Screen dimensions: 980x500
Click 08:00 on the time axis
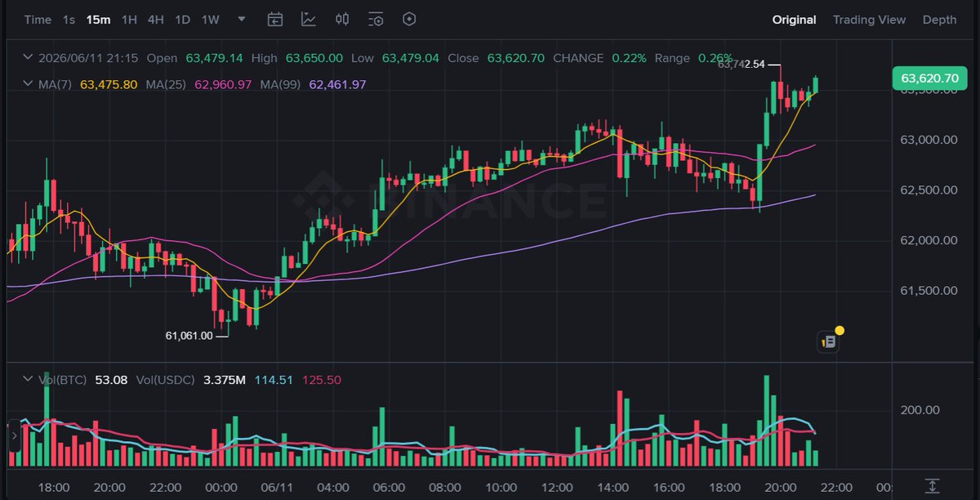tap(445, 487)
